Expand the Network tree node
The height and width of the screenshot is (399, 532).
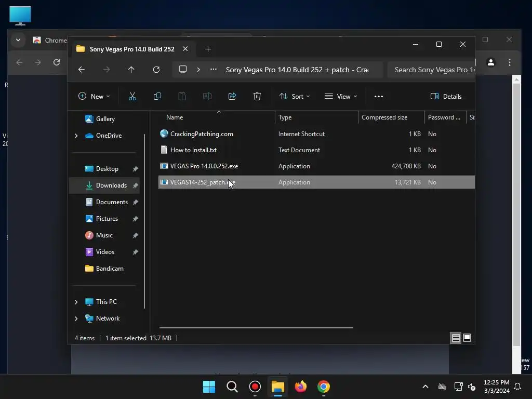click(x=76, y=318)
